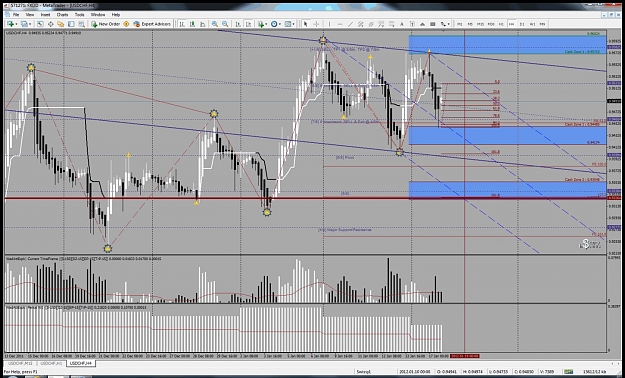Screen dimensions: 625x378
Task: Select the standard cursor arrow tool
Action: pos(306,24)
